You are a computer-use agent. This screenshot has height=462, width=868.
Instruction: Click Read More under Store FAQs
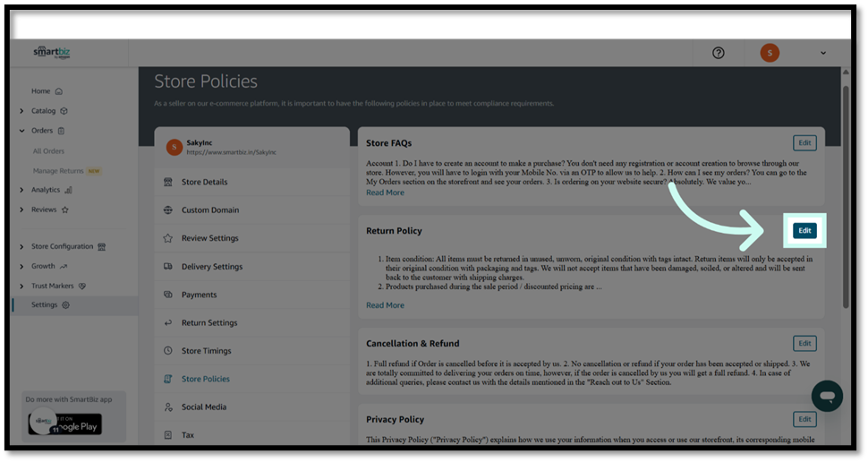tap(385, 192)
